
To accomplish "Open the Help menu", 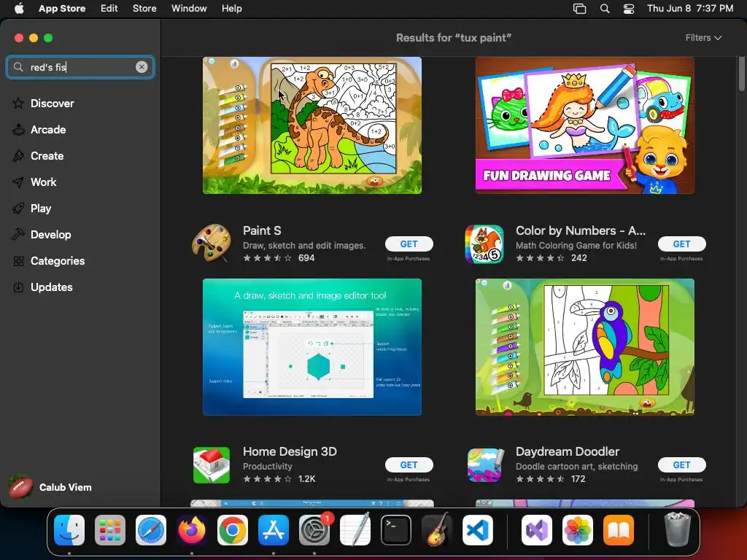I will (231, 9).
